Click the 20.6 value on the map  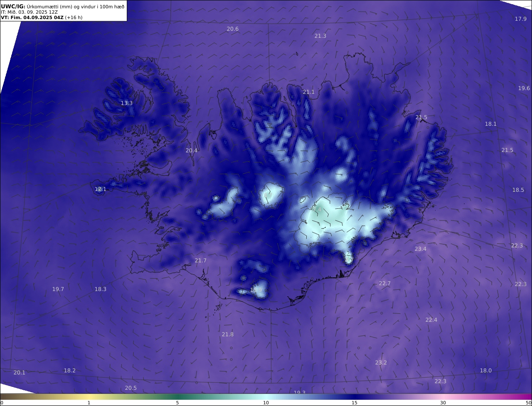[x=233, y=29]
